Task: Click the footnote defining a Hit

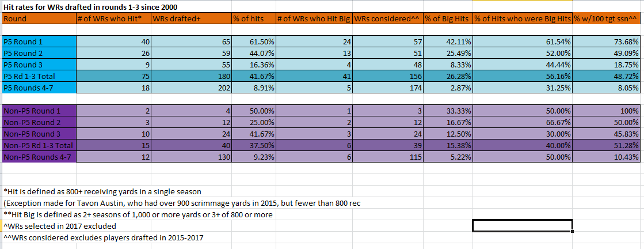Action: 102,192
